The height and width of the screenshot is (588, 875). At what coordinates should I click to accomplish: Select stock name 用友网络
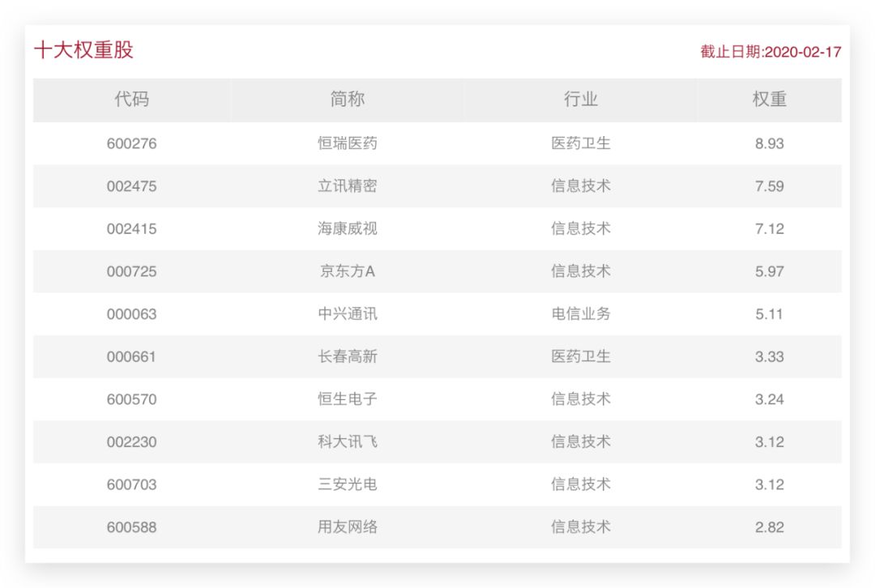coord(347,527)
